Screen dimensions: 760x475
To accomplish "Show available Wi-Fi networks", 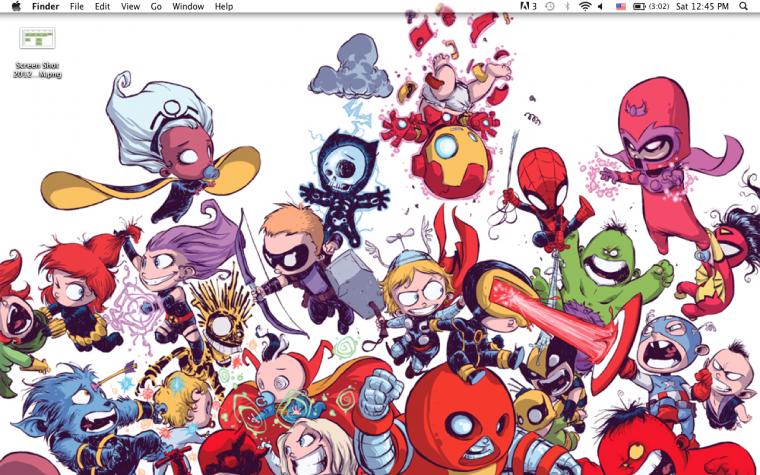I will pos(585,6).
